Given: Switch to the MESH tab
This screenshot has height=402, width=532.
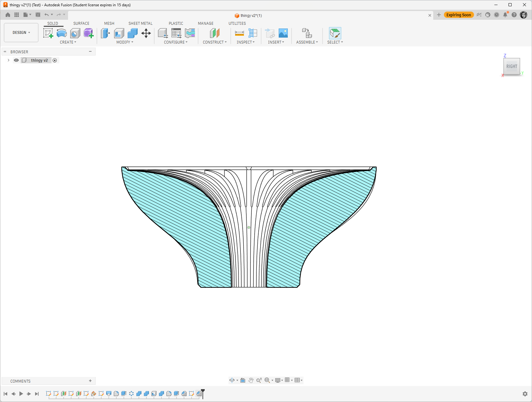Looking at the screenshot, I should [x=109, y=23].
